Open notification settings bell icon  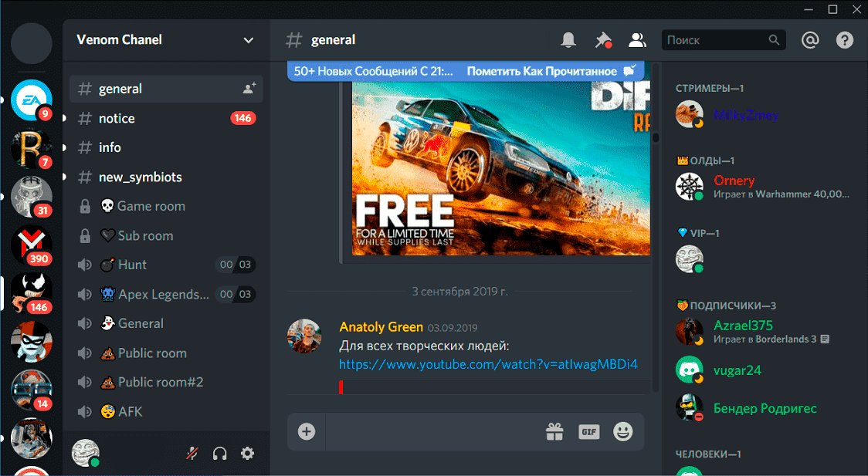point(568,40)
